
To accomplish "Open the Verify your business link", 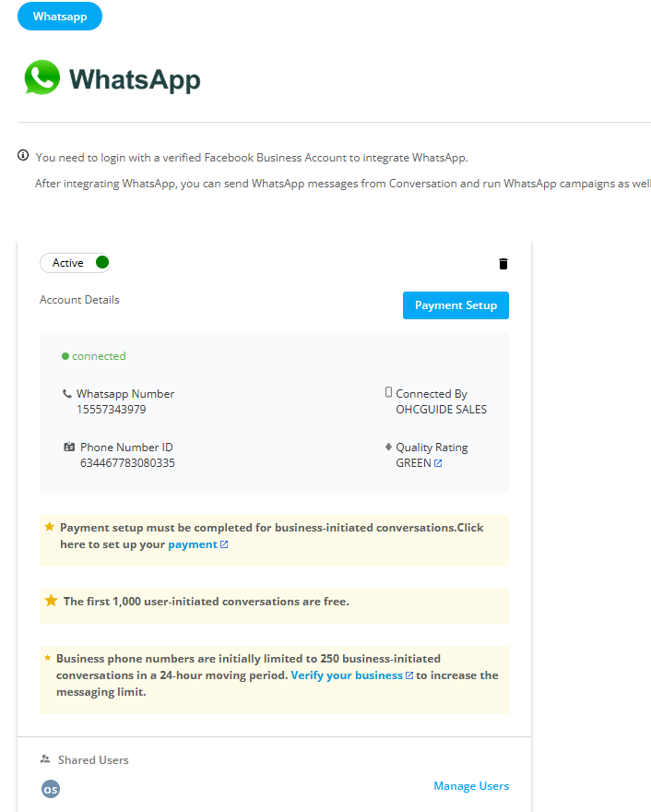I will pyautogui.click(x=347, y=675).
